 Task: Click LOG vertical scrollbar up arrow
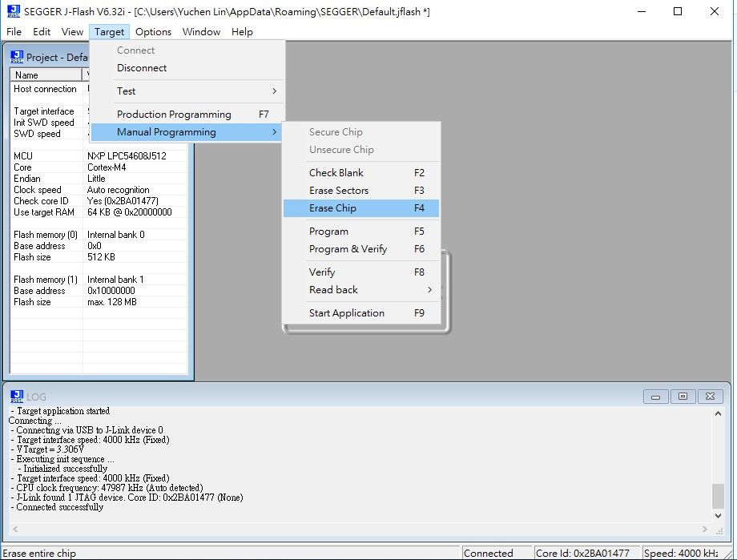(718, 413)
